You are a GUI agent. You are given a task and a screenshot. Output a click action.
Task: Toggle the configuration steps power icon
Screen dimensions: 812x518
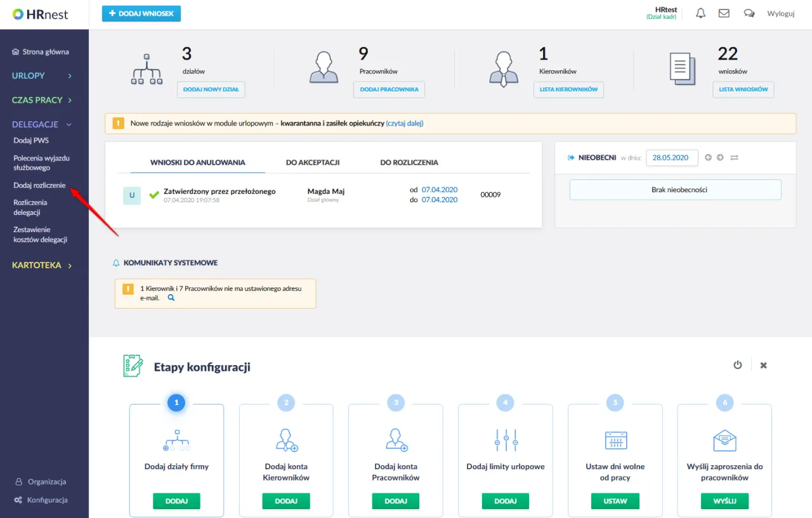(737, 365)
